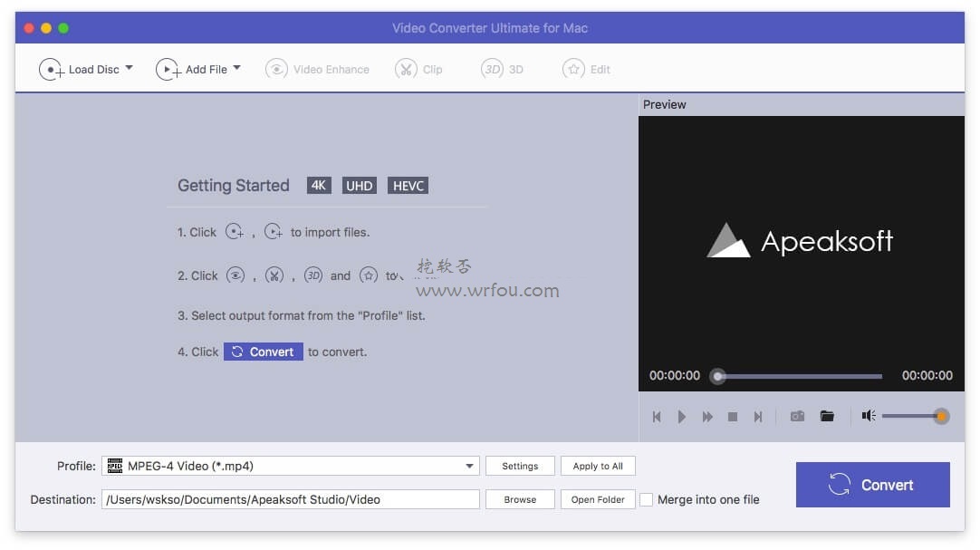Enable Merge into one file checkbox
Viewport: 980px width, 550px height.
647,499
